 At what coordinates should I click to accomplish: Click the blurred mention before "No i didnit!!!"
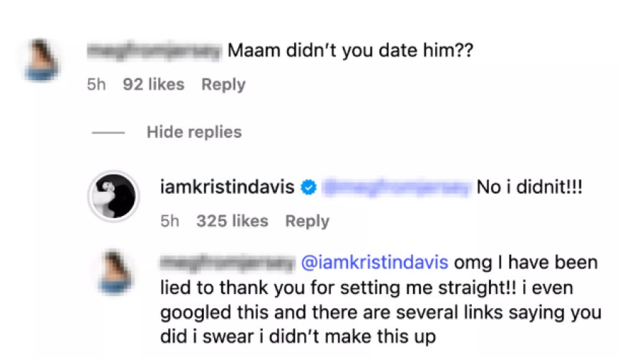click(x=396, y=187)
